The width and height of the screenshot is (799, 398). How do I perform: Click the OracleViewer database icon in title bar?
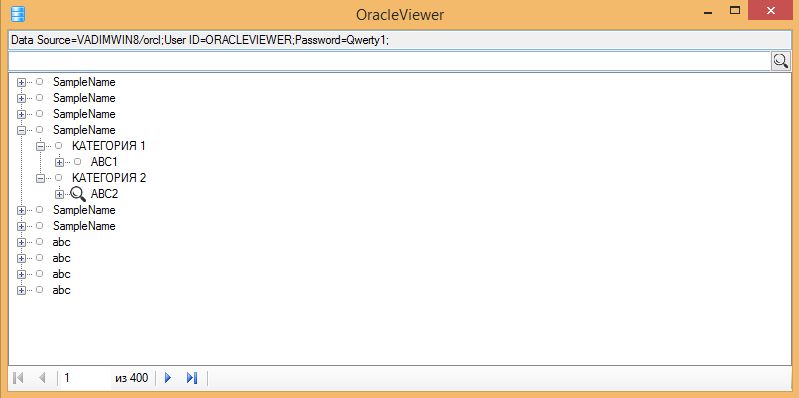click(x=18, y=14)
